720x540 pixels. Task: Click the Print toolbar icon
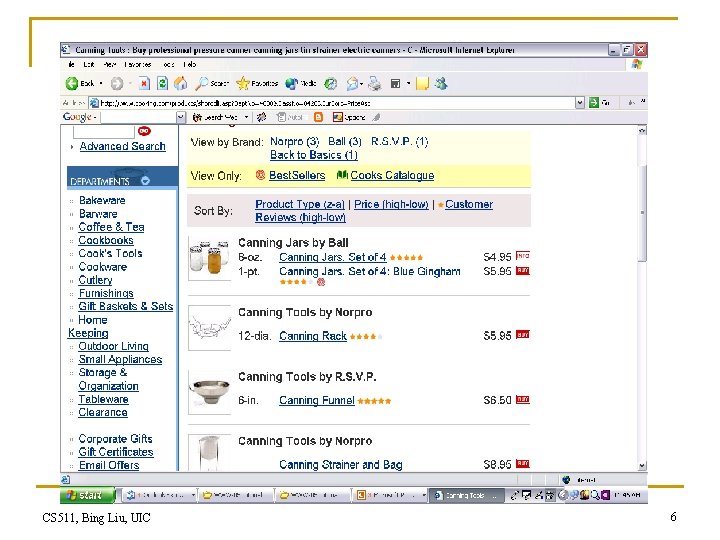(x=375, y=83)
